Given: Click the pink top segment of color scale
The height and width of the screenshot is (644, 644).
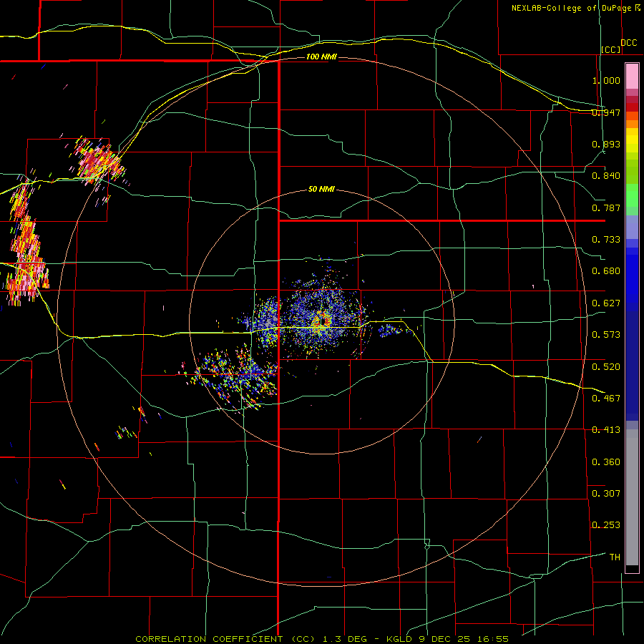Looking at the screenshot, I should (x=632, y=77).
